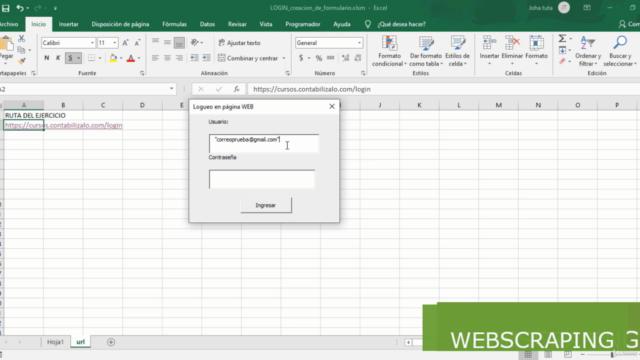
Task: Click Insertar cells button
Action: click(489, 51)
